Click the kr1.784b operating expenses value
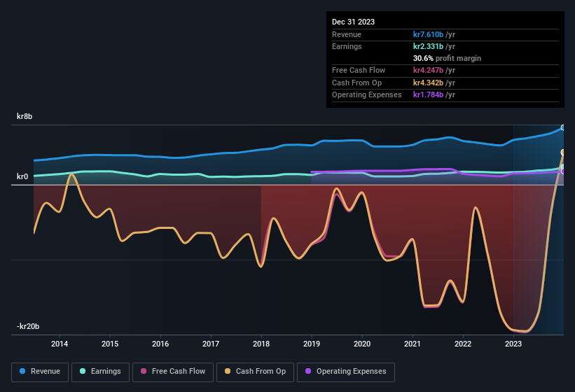The width and height of the screenshot is (575, 392). point(428,94)
